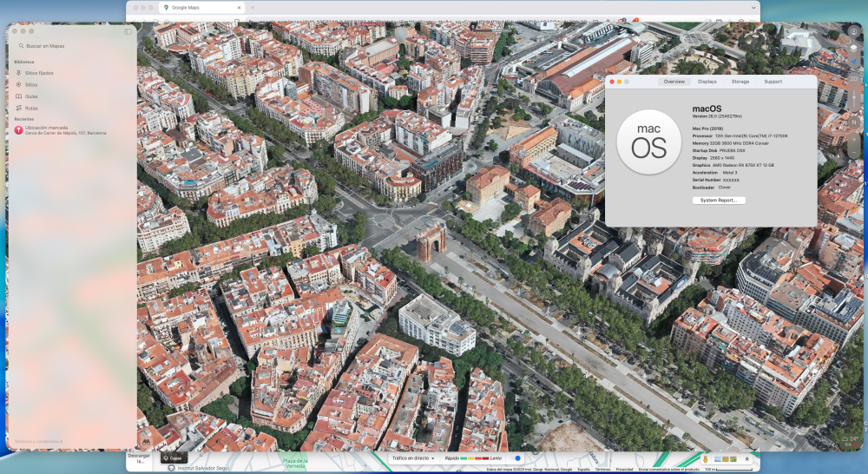The width and height of the screenshot is (868, 474).
Task: Click the Graphics AMD Radeon RX 6750 XT line
Action: (x=733, y=165)
